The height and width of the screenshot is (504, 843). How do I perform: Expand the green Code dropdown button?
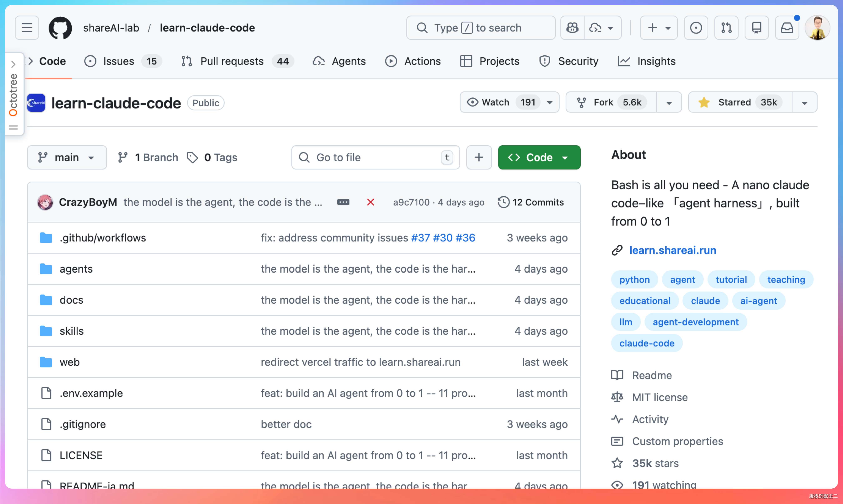tap(539, 158)
